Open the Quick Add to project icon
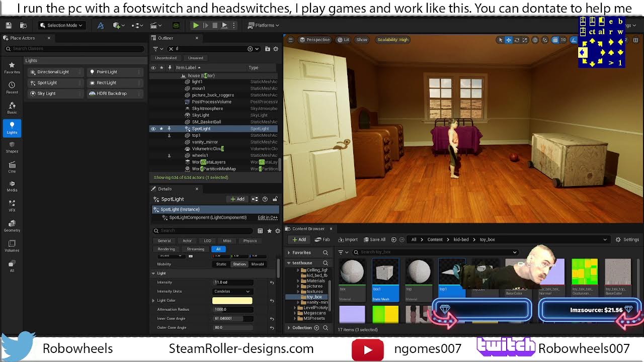Viewport: 644px width, 362px height. (118, 25)
